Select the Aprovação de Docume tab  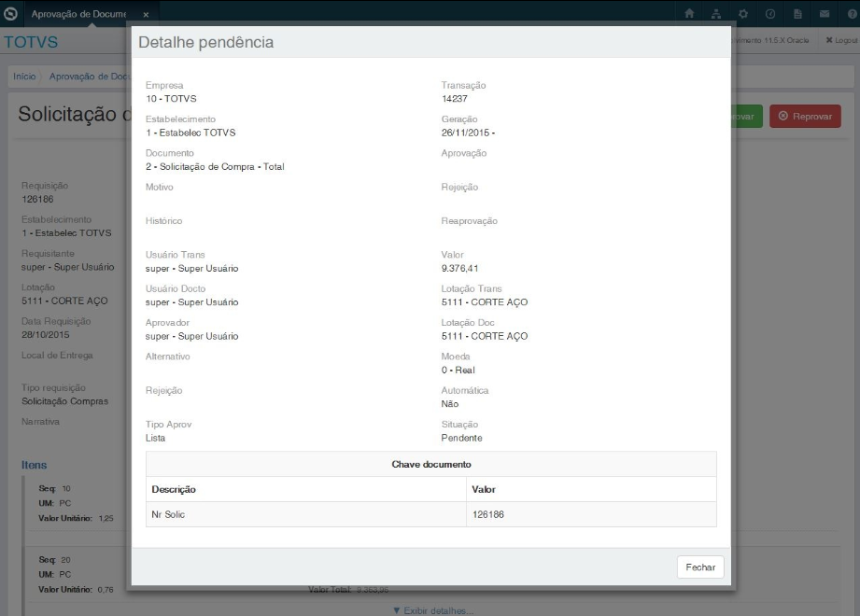(78, 14)
